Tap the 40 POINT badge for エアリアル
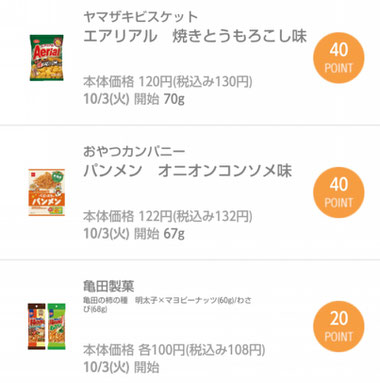This screenshot has height=383, width=380. pos(338,58)
